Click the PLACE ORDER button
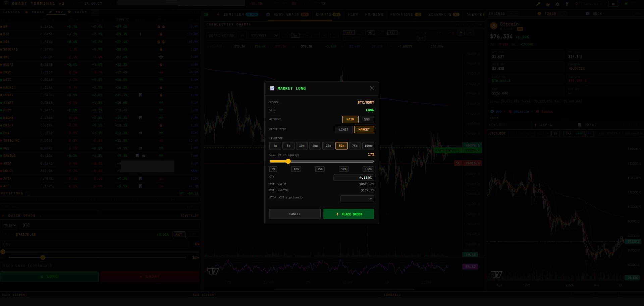The height and width of the screenshot is (306, 644). pyautogui.click(x=348, y=214)
